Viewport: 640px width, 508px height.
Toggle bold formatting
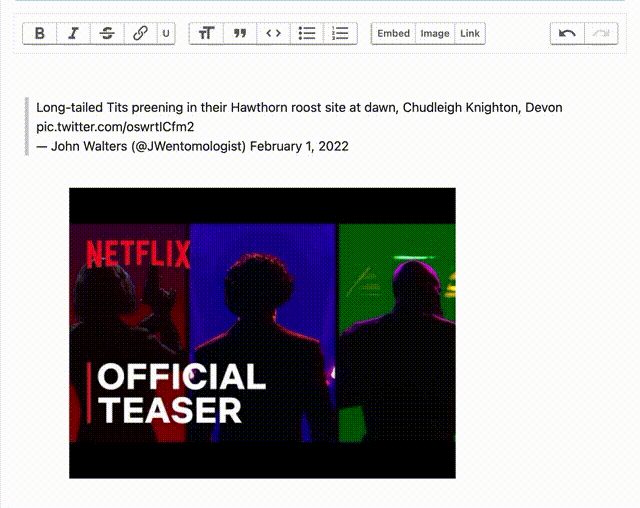click(40, 33)
